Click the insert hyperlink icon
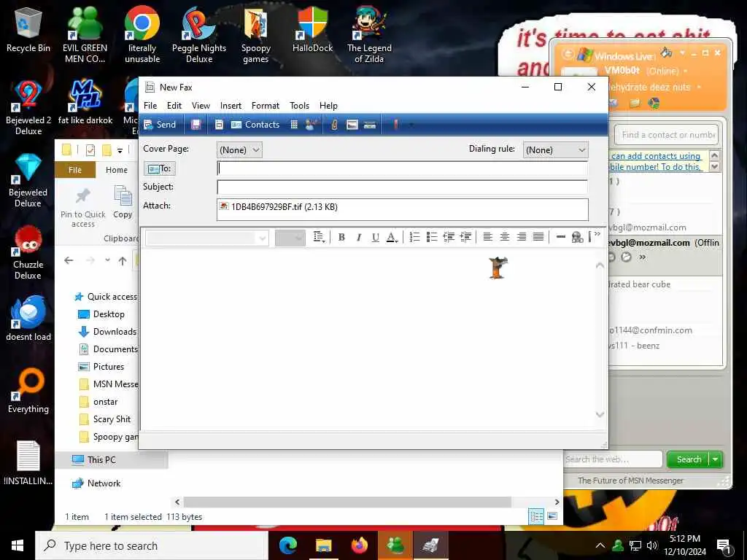Image resolution: width=747 pixels, height=560 pixels. (x=578, y=237)
